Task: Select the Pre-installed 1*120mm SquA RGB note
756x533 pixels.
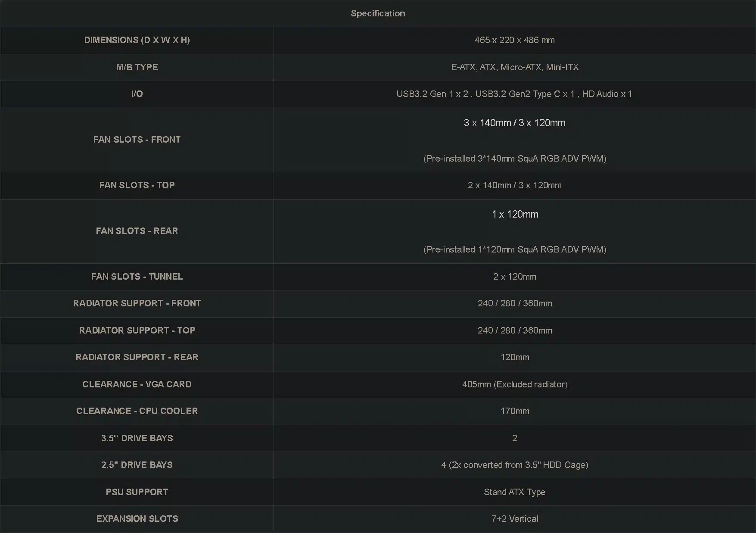Action: (514, 249)
